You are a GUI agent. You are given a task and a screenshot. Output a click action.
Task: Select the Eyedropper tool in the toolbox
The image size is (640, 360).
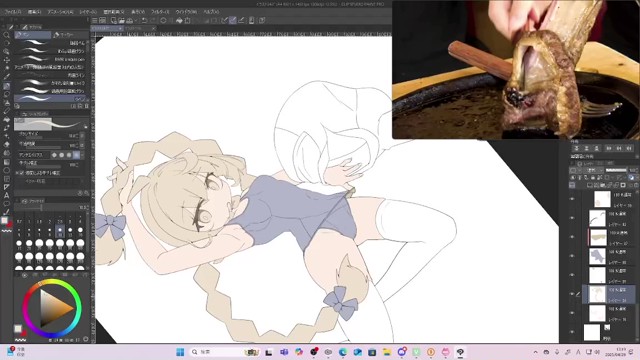pyautogui.click(x=7, y=77)
